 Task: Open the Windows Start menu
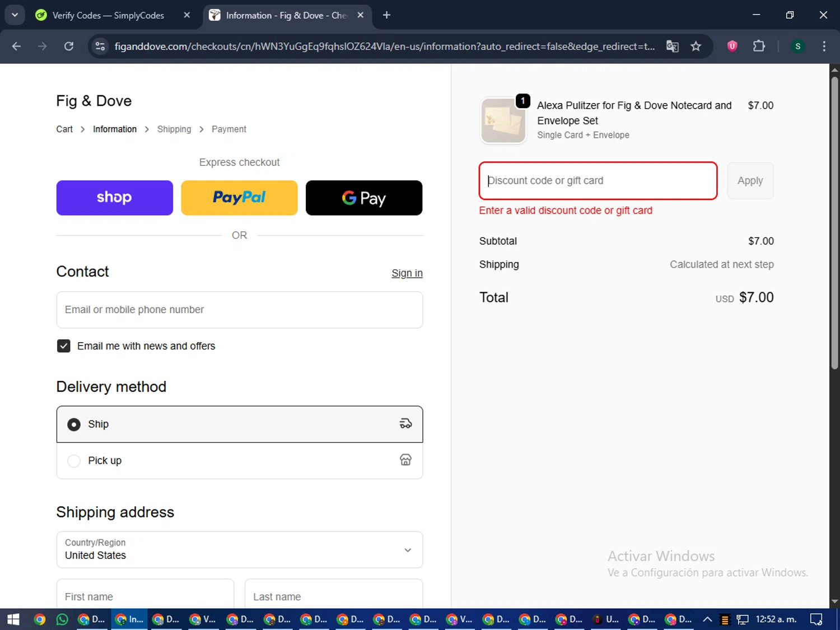pyautogui.click(x=13, y=619)
